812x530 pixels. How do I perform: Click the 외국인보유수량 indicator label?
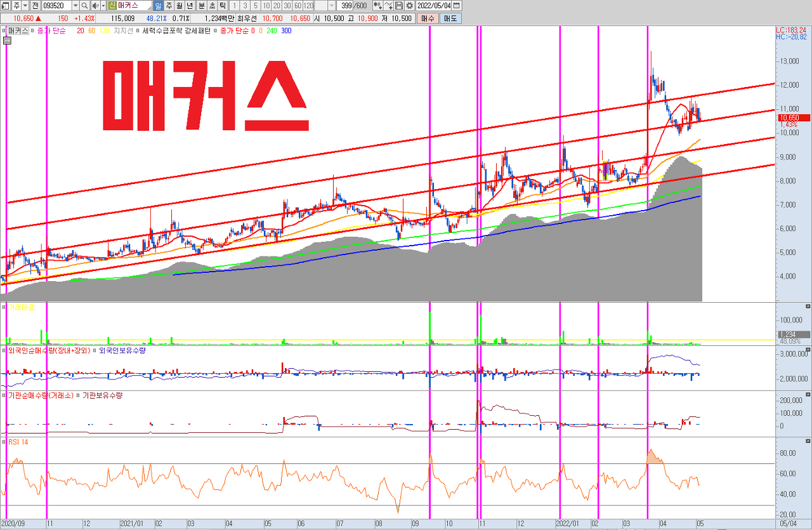point(122,350)
